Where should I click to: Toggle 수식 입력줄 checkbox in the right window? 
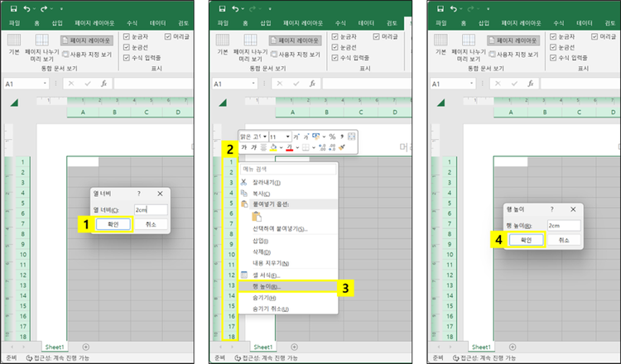click(553, 58)
